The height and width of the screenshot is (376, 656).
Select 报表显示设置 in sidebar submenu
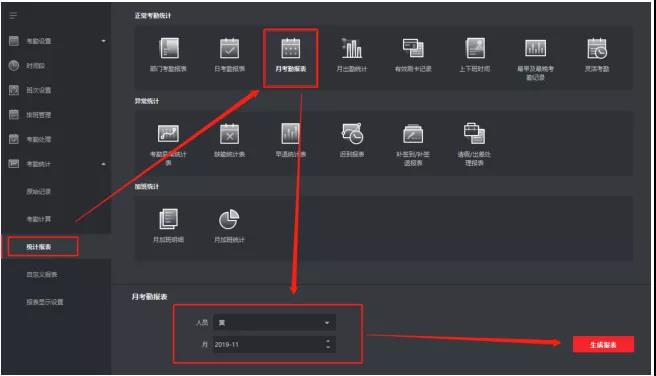pos(45,302)
